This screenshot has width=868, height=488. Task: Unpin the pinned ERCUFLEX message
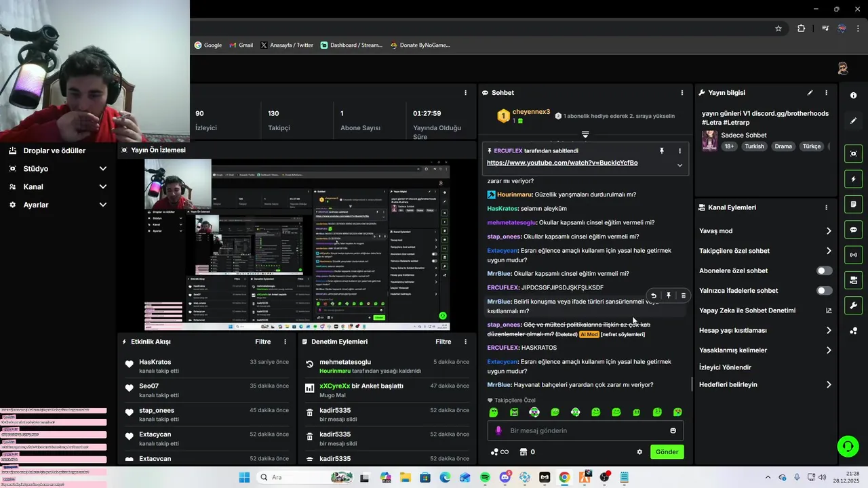tap(662, 151)
